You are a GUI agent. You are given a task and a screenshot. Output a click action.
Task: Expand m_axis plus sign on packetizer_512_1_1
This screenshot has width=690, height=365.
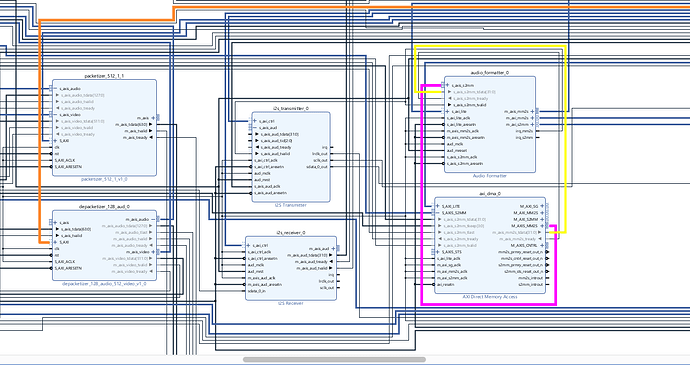coord(153,118)
